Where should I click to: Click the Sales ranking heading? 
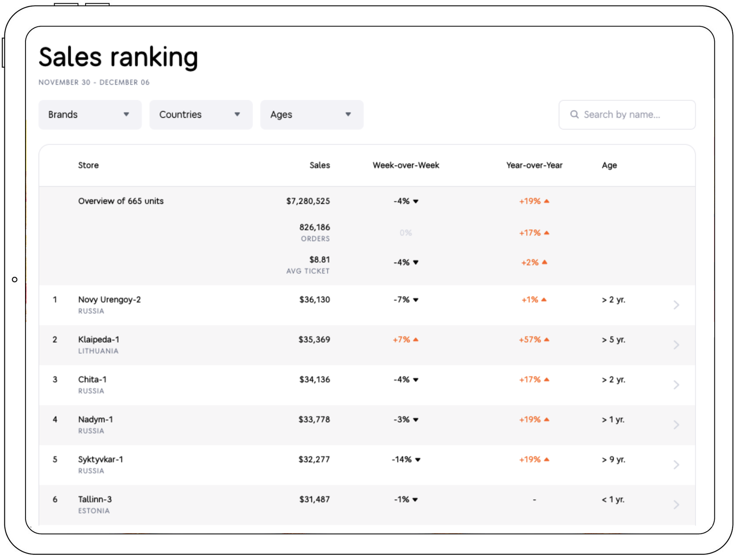[x=119, y=58]
